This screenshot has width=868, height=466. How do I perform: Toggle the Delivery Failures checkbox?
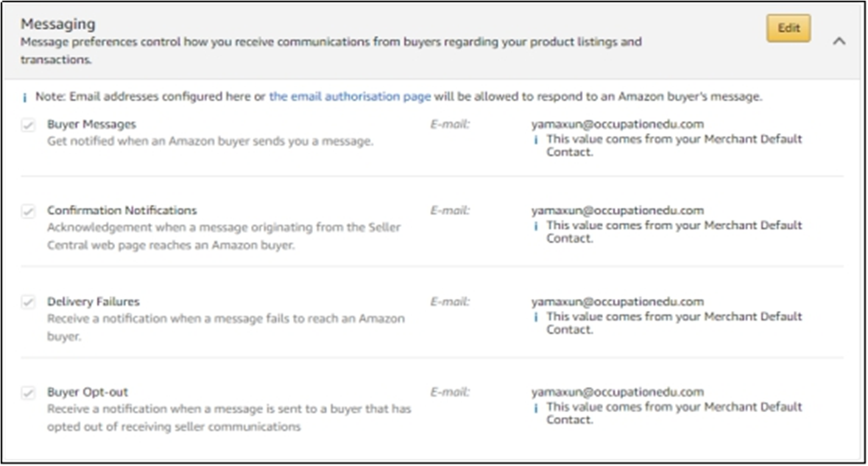(28, 302)
